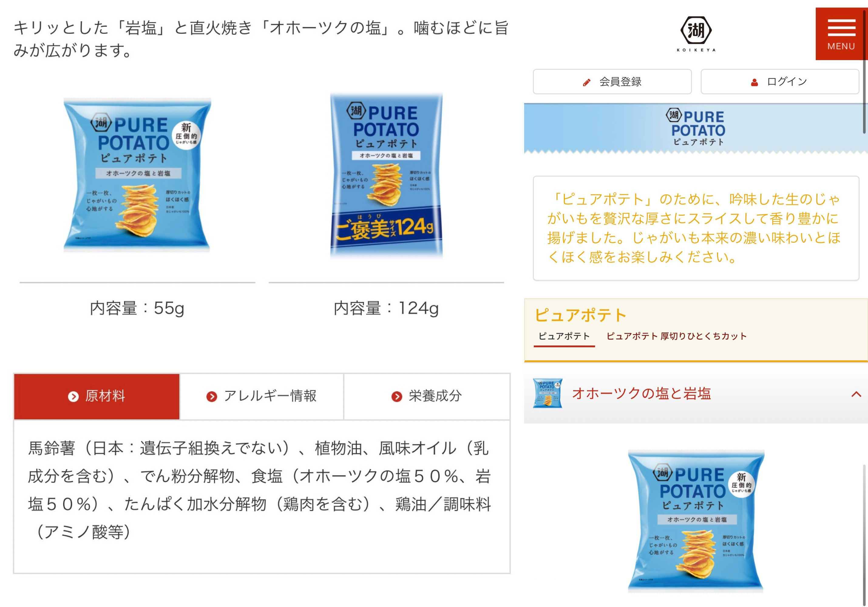This screenshot has width=868, height=607.
Task: Click the 124g ご褒美サイズ bag image
Action: click(386, 175)
